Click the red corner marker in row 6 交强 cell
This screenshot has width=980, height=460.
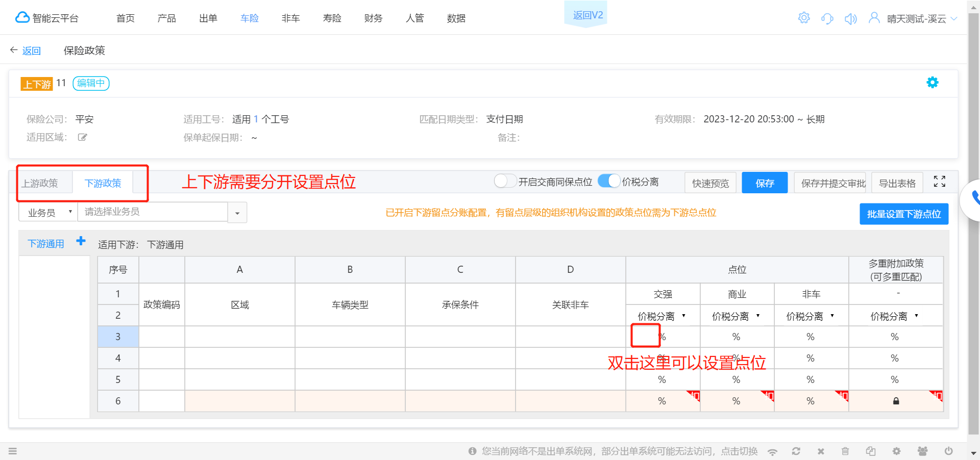tap(694, 395)
